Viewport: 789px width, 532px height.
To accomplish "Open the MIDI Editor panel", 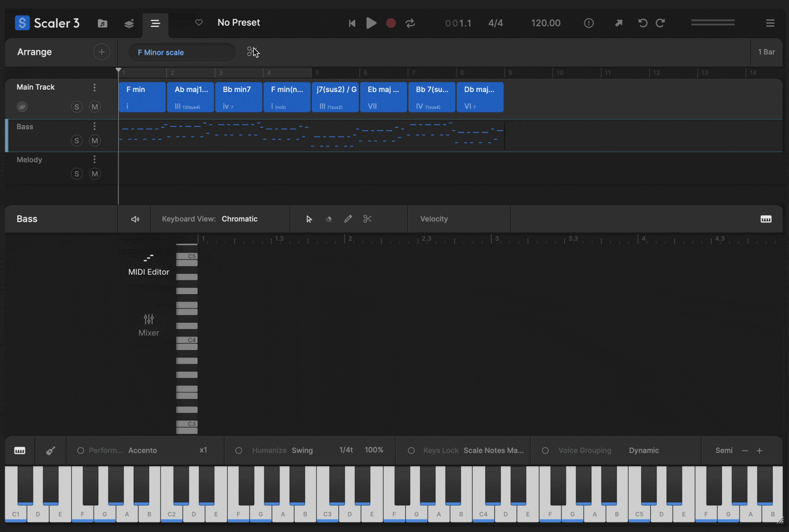I will point(148,266).
